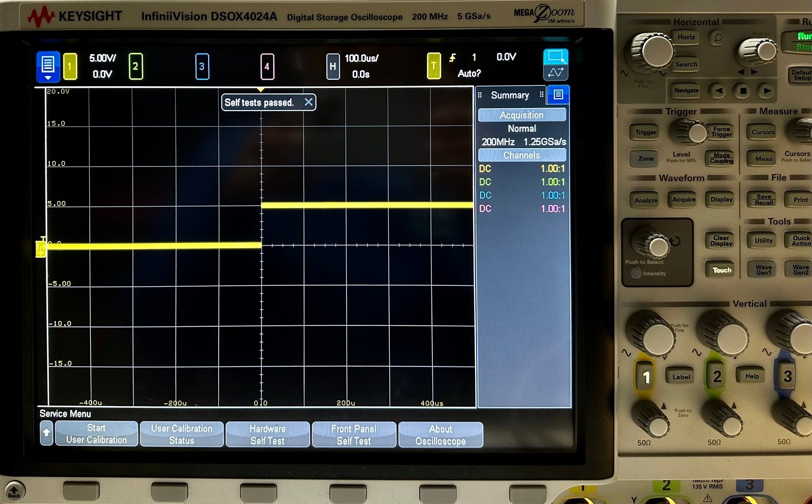Turn on channel 3 on-screen indicator
812x504 pixels.
(202, 66)
